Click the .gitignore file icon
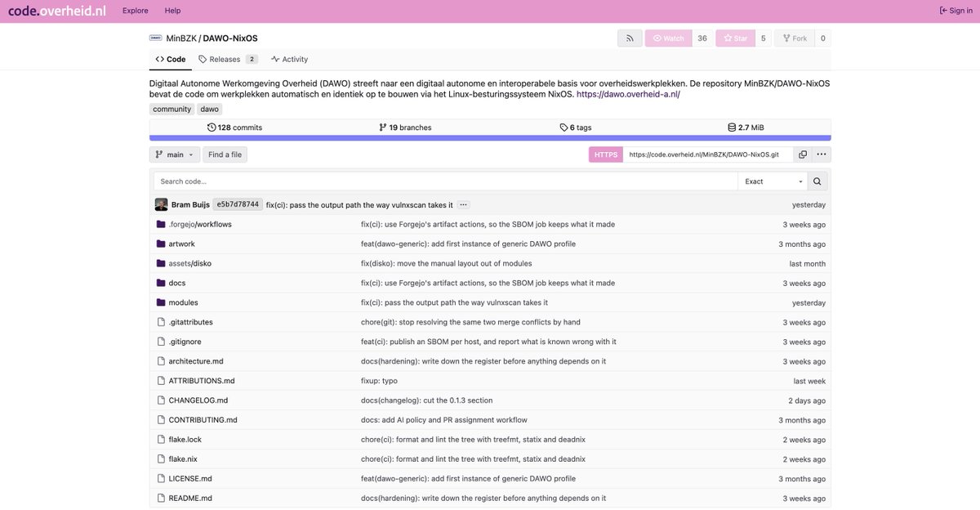 [161, 342]
